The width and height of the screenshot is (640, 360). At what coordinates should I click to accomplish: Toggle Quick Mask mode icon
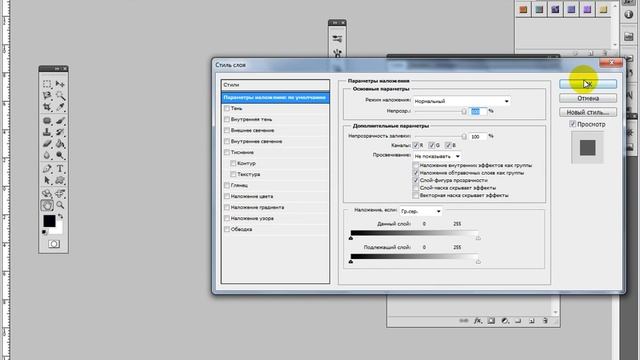(53, 244)
